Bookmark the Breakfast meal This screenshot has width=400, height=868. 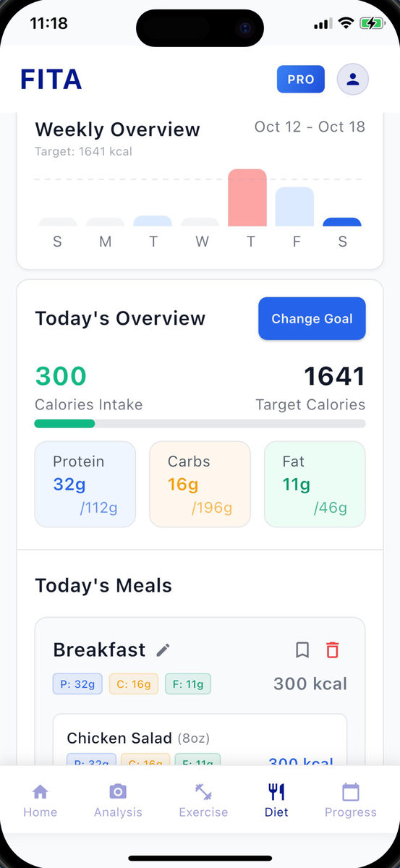(x=302, y=650)
